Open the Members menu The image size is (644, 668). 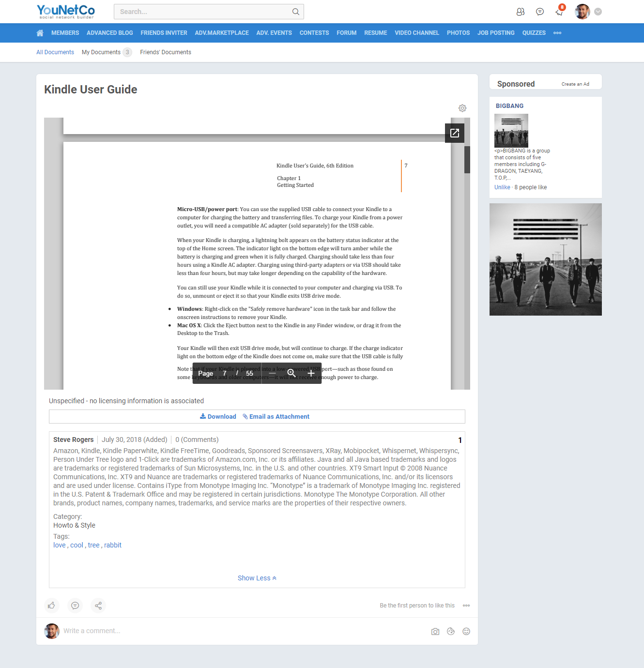pyautogui.click(x=65, y=33)
